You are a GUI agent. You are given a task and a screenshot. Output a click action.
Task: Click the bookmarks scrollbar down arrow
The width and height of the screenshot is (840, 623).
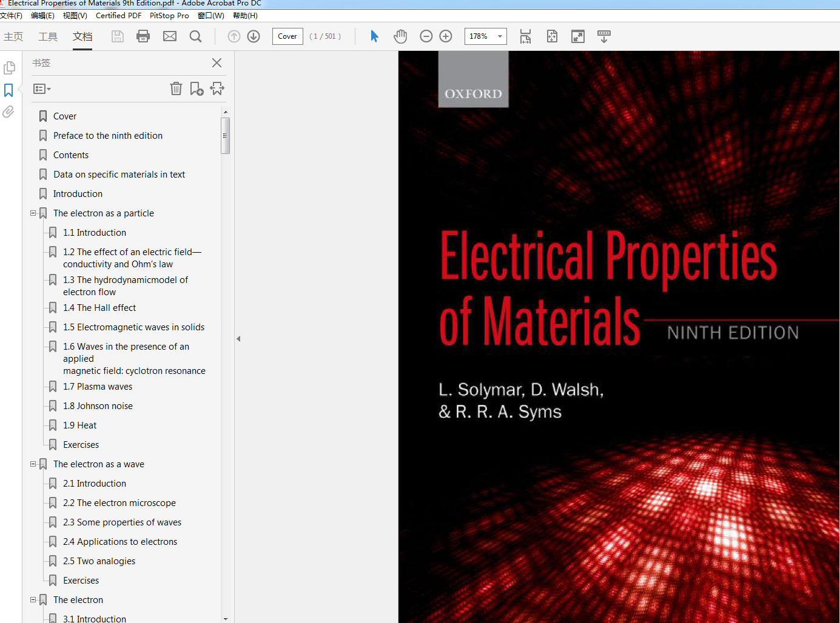(226, 619)
